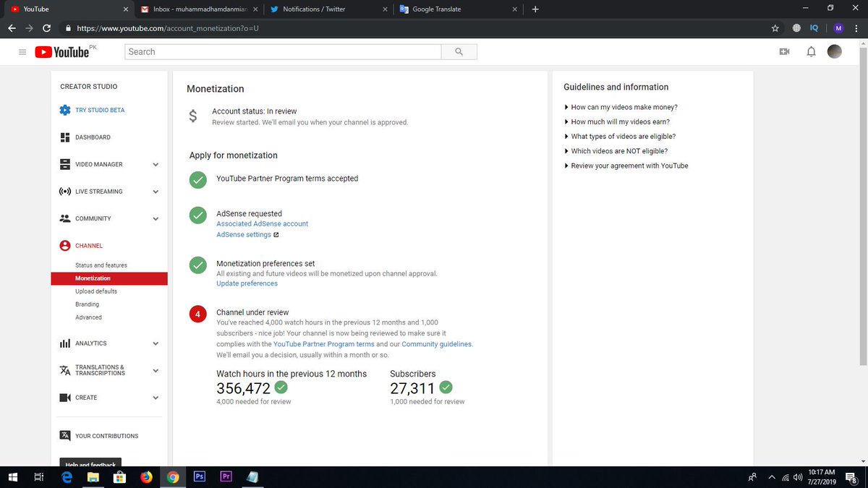Click the Help and feedback button
Image resolution: width=868 pixels, height=488 pixels.
pos(90,463)
